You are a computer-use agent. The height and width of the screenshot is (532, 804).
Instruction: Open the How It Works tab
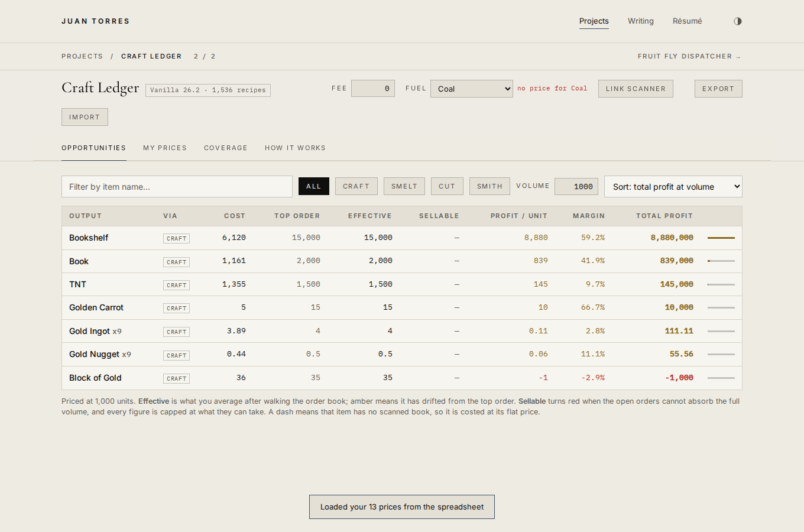tap(295, 148)
